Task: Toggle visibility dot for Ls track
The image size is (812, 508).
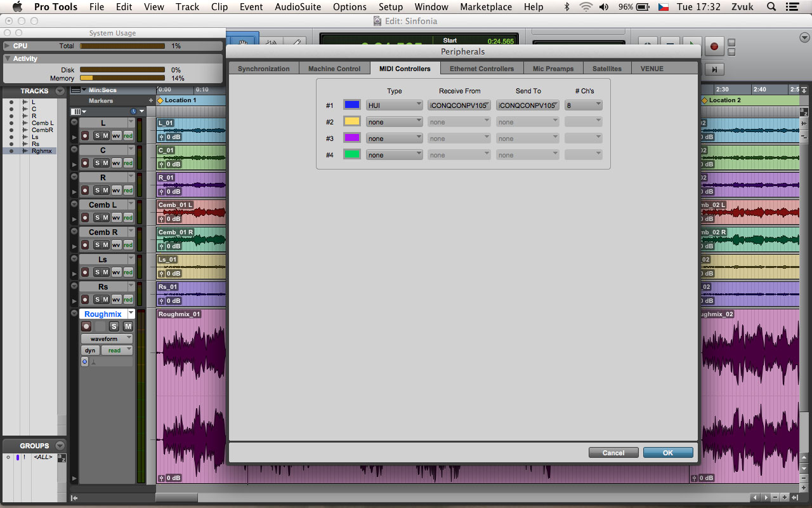Action: pos(11,137)
